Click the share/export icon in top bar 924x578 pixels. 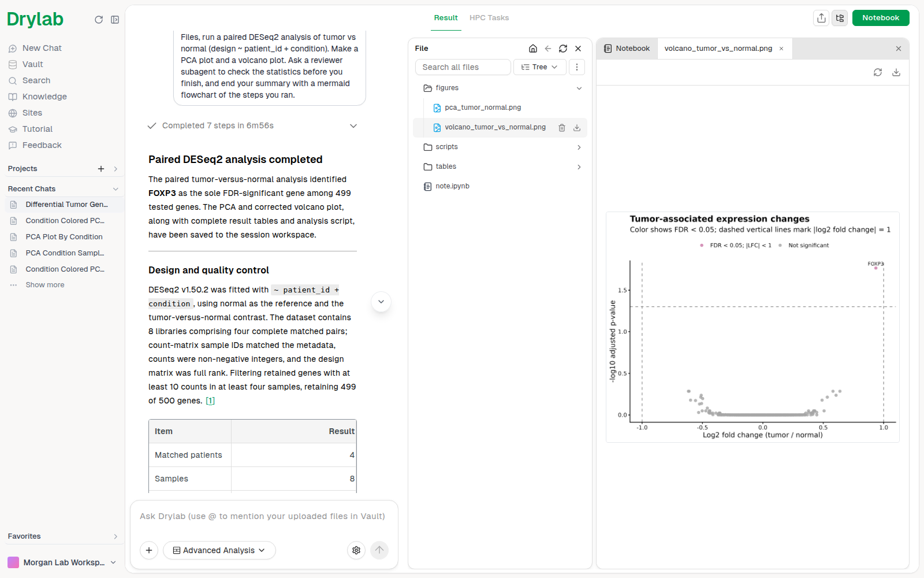coord(821,18)
